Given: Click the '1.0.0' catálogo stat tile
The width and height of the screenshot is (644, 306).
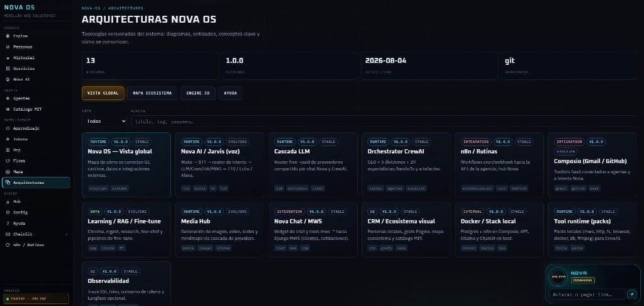Looking at the screenshot, I should (289, 65).
